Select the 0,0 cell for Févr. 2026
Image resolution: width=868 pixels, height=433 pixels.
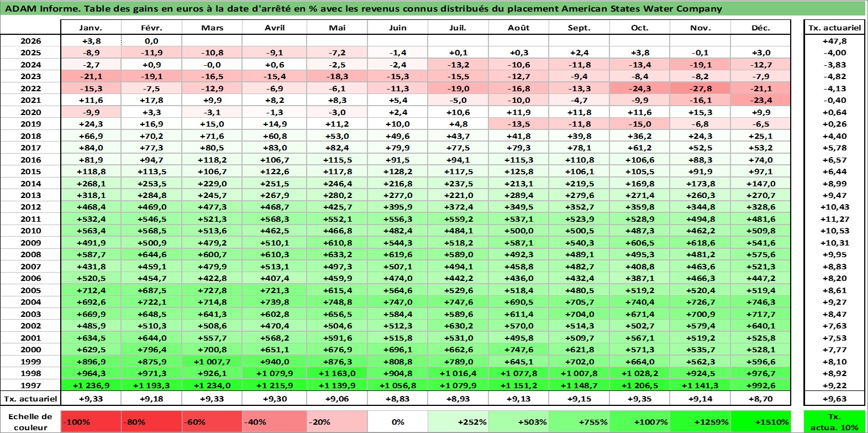151,41
